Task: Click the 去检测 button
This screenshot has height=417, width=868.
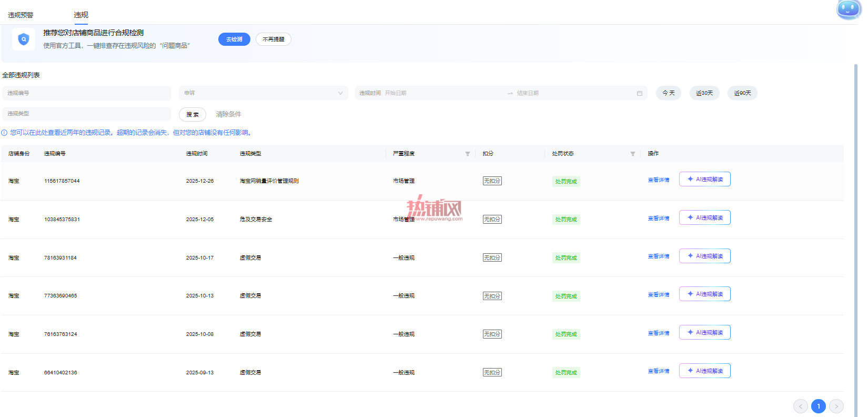Action: [234, 39]
